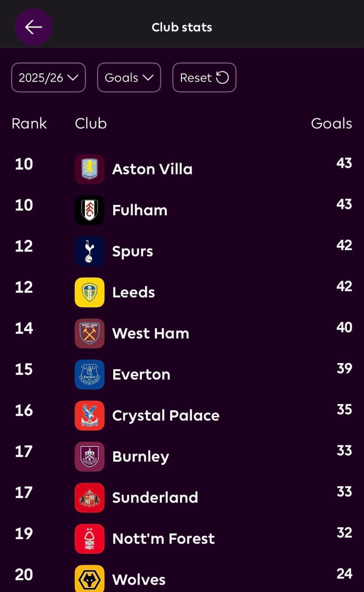Select the Nott'm Forest club crest

tap(89, 538)
